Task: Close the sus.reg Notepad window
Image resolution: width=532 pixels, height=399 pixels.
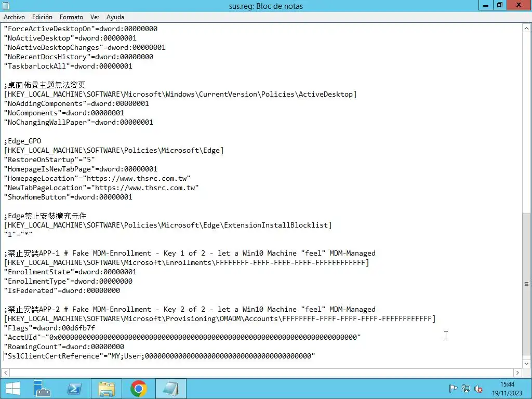Action: coord(519,5)
